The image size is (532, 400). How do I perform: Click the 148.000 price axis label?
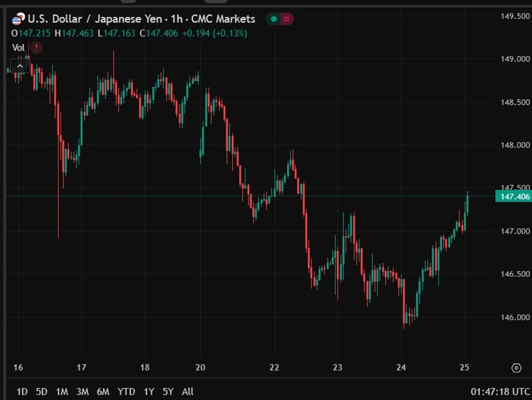pos(515,145)
